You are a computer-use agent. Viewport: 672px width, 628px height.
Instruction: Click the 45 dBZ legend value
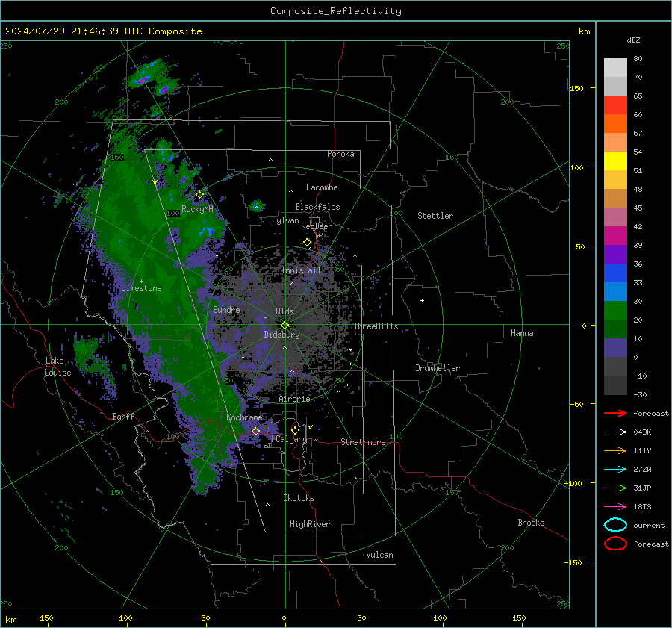pos(638,208)
